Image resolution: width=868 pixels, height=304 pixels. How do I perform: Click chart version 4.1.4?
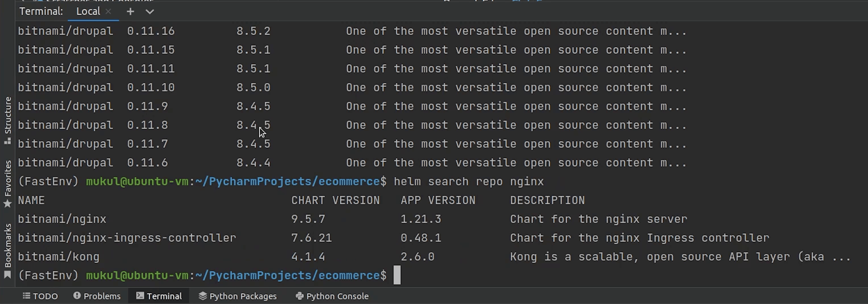(x=308, y=257)
